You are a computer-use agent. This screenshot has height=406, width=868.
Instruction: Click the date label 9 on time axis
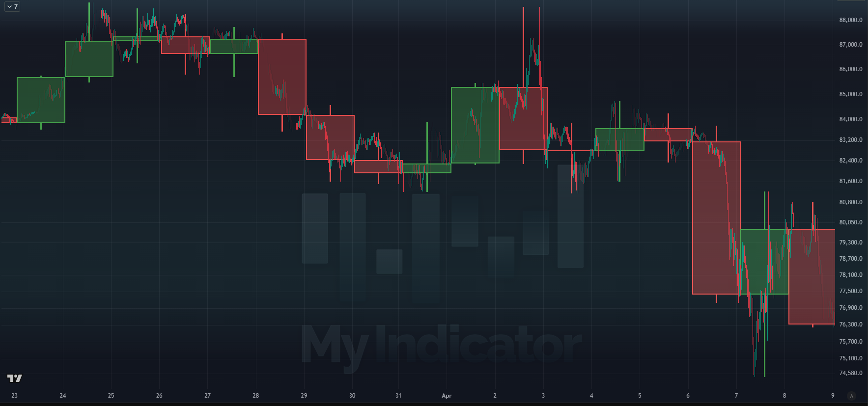[x=833, y=396]
